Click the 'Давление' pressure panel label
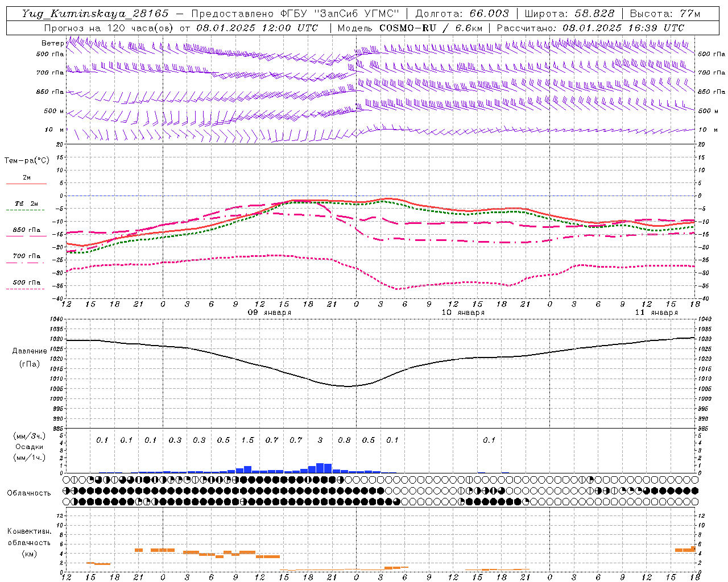Viewport: 728px width, 582px height. click(x=30, y=351)
